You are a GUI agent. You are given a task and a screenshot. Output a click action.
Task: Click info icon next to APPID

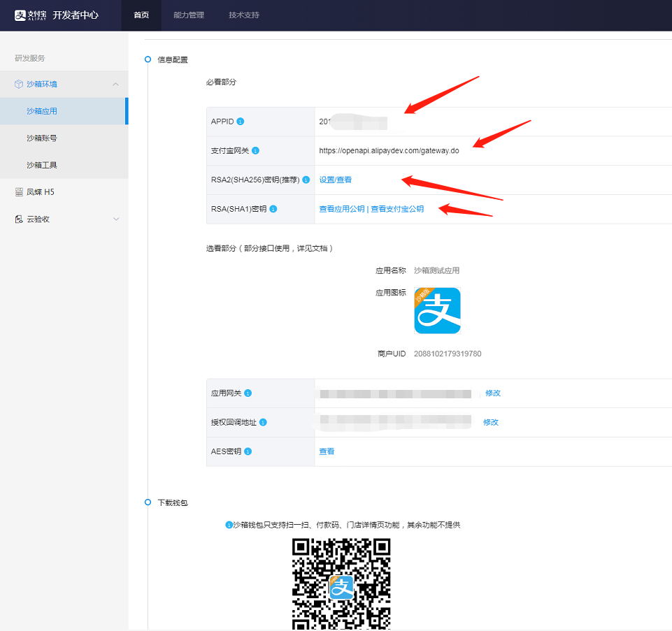[241, 121]
